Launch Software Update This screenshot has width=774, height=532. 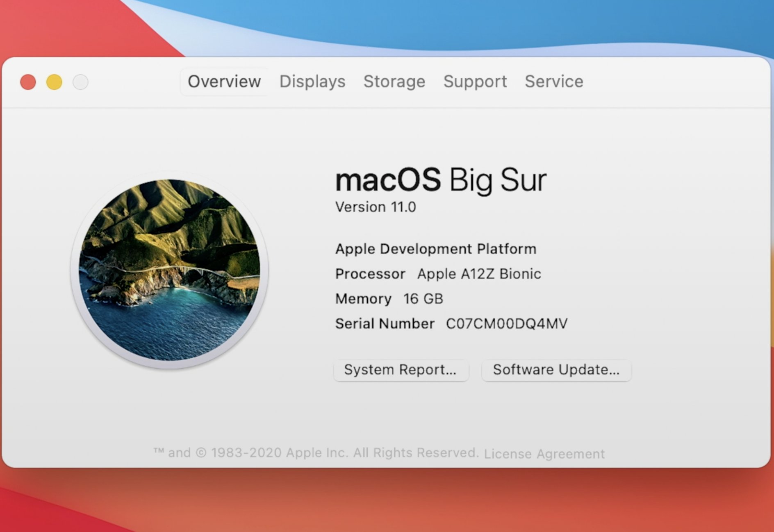click(x=556, y=370)
